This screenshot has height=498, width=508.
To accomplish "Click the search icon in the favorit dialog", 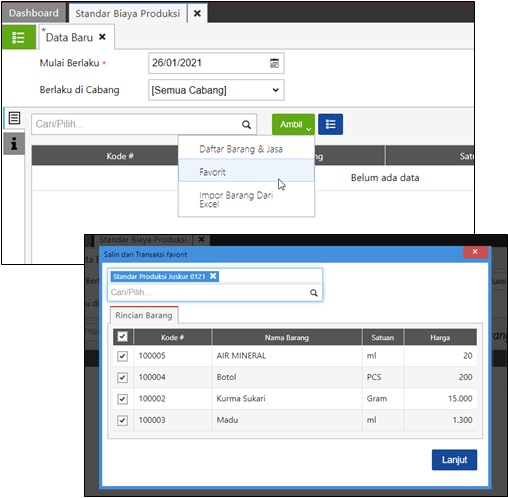I will coord(314,293).
